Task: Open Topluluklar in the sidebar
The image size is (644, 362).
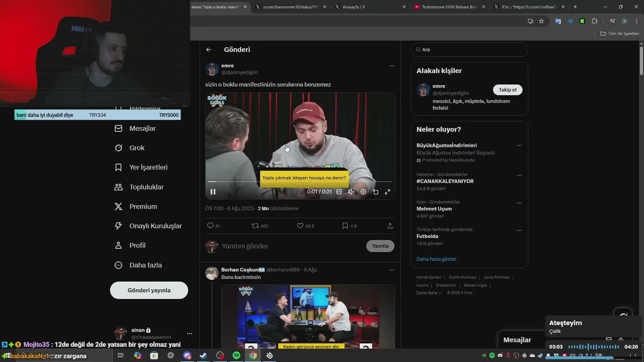Action: pos(139,187)
